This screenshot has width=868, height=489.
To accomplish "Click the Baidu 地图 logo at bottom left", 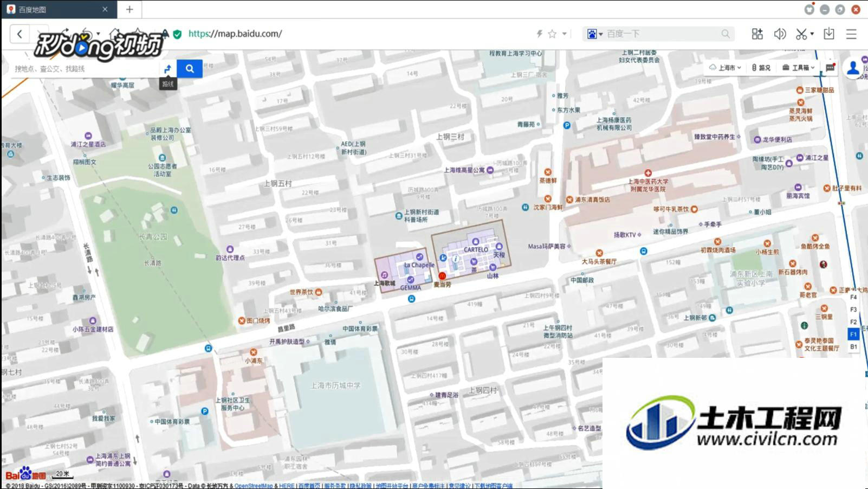I will [25, 474].
